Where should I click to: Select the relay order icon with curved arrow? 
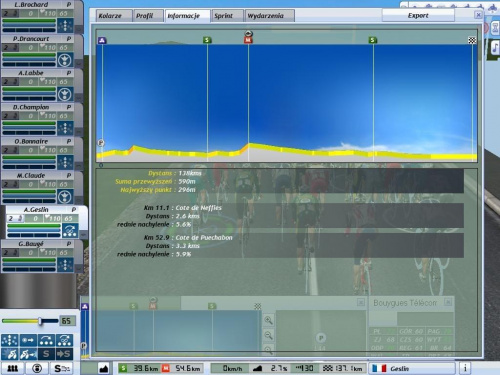click(x=46, y=340)
